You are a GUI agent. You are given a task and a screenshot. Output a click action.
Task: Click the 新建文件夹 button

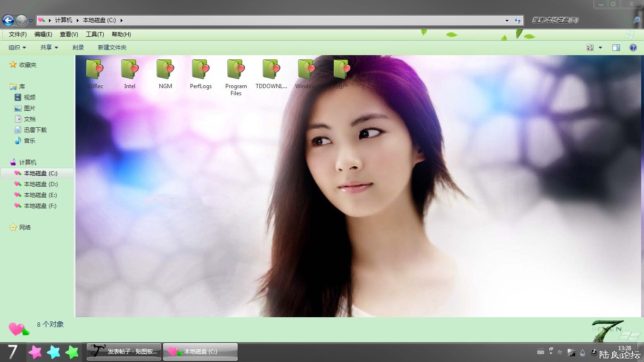click(x=112, y=48)
